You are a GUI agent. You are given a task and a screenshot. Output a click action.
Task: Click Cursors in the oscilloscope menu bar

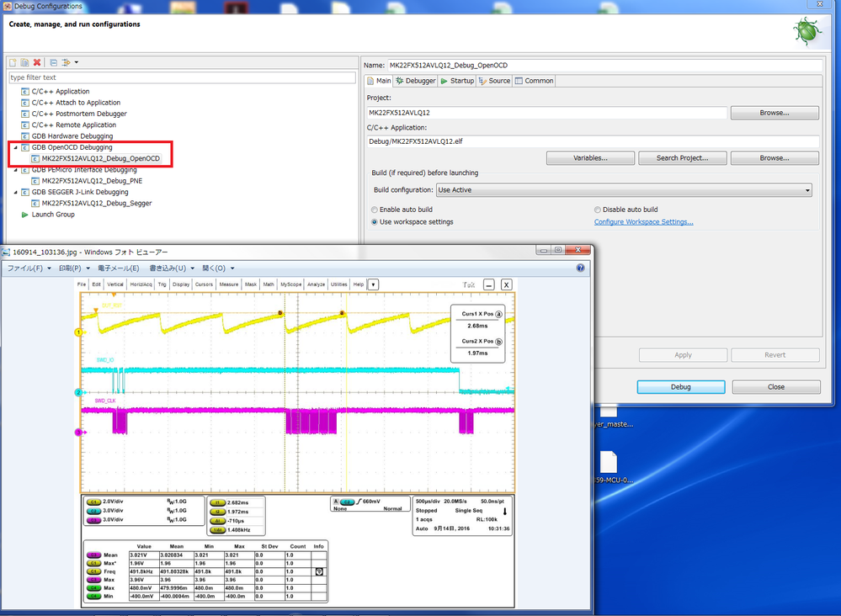[x=204, y=284]
